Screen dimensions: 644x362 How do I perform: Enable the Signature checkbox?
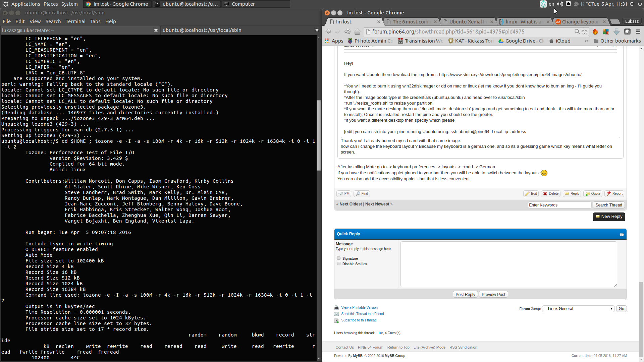(339, 258)
